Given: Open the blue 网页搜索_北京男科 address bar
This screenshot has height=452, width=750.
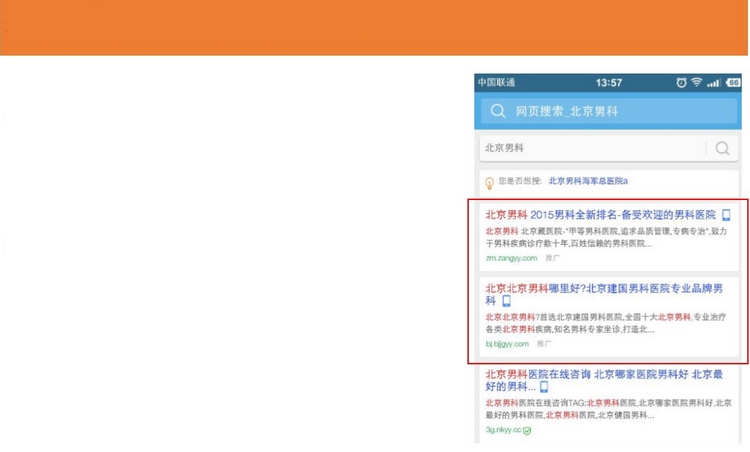Looking at the screenshot, I should click(608, 111).
